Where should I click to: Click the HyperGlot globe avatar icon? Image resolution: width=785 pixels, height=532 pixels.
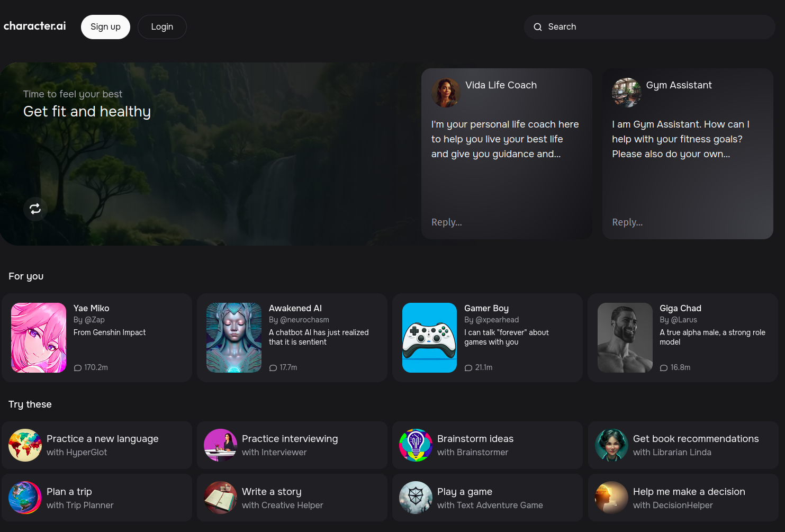click(25, 445)
